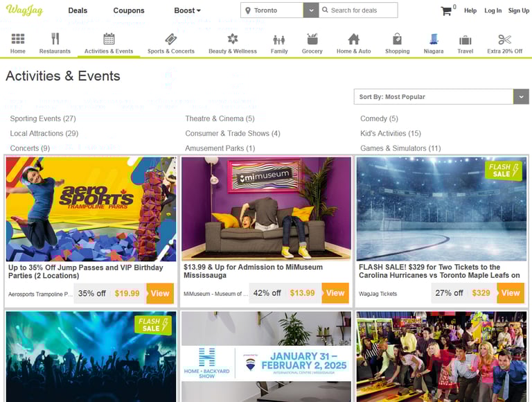Open Beauty & Wellness flower icon
532x402 pixels.
coord(233,39)
